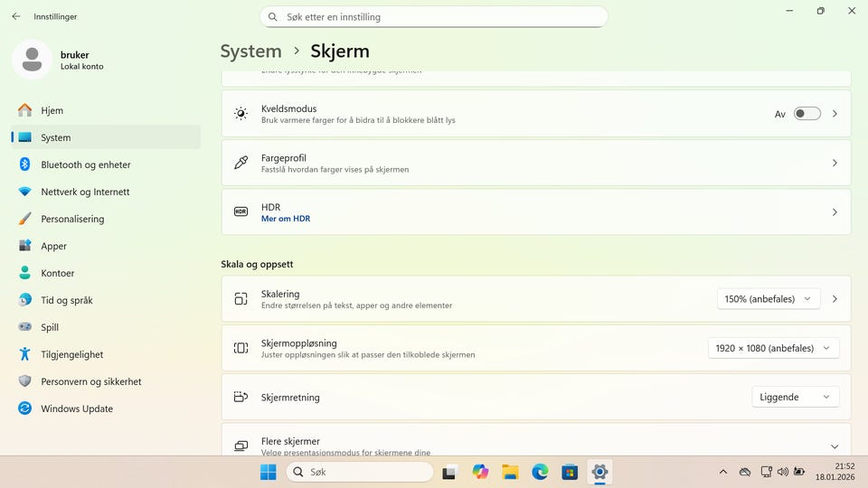Viewport: 868px width, 488px height.
Task: Click the Skala og oppsett heading
Action: [257, 264]
